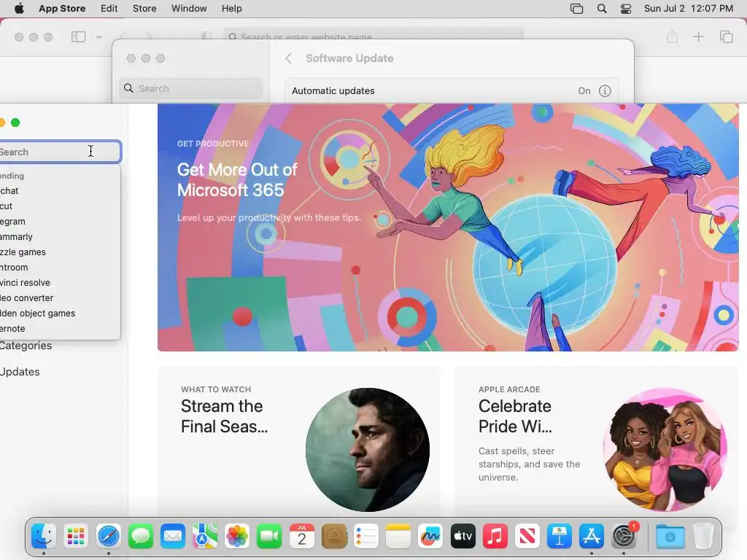
Task: Open Finder from the dock
Action: [x=44, y=537]
